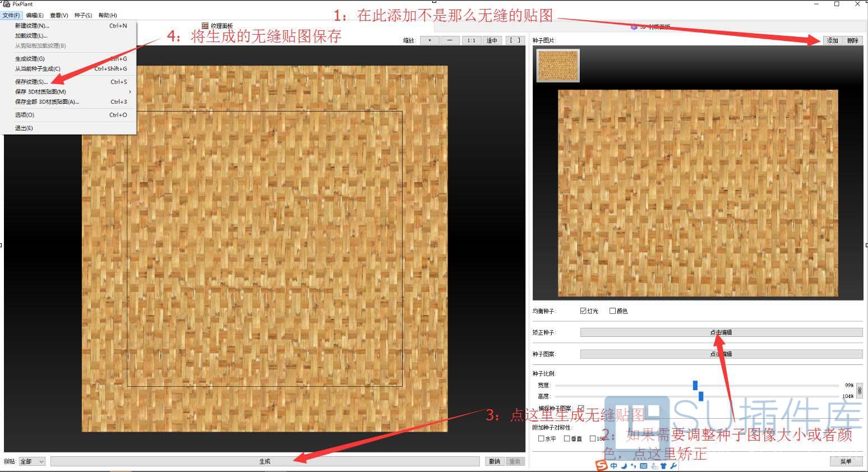Image resolution: width=868 pixels, height=472 pixels.
Task: Expand the 保存 3D材质贴图 submenu
Action: 39,91
